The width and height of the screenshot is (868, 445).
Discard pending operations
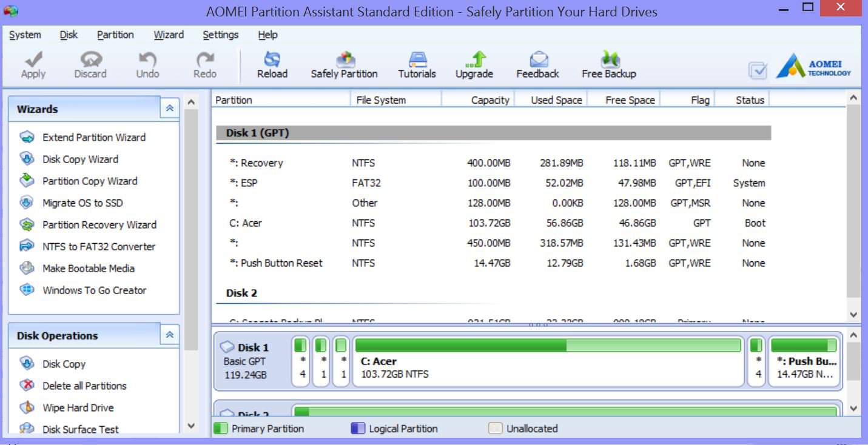click(x=90, y=65)
